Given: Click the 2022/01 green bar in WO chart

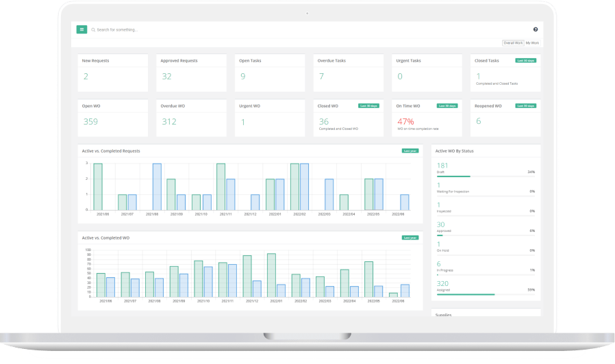Looking at the screenshot, I should pyautogui.click(x=271, y=275).
